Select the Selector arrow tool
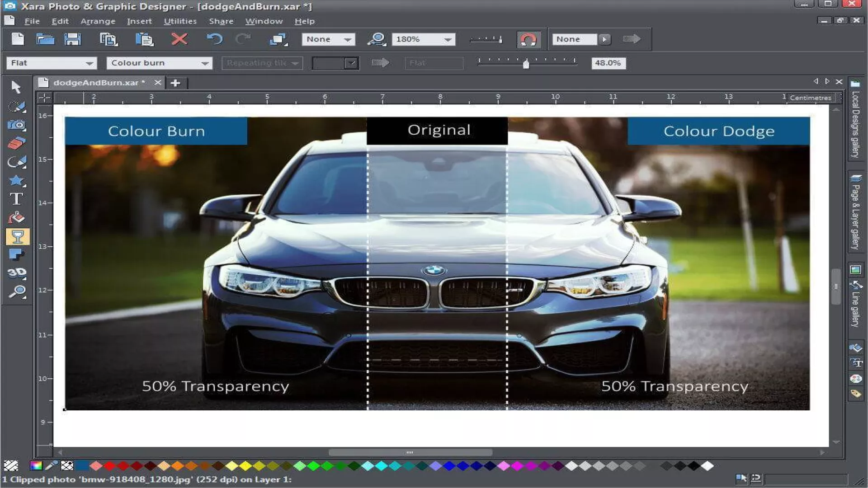This screenshot has width=868, height=488. tap(16, 86)
